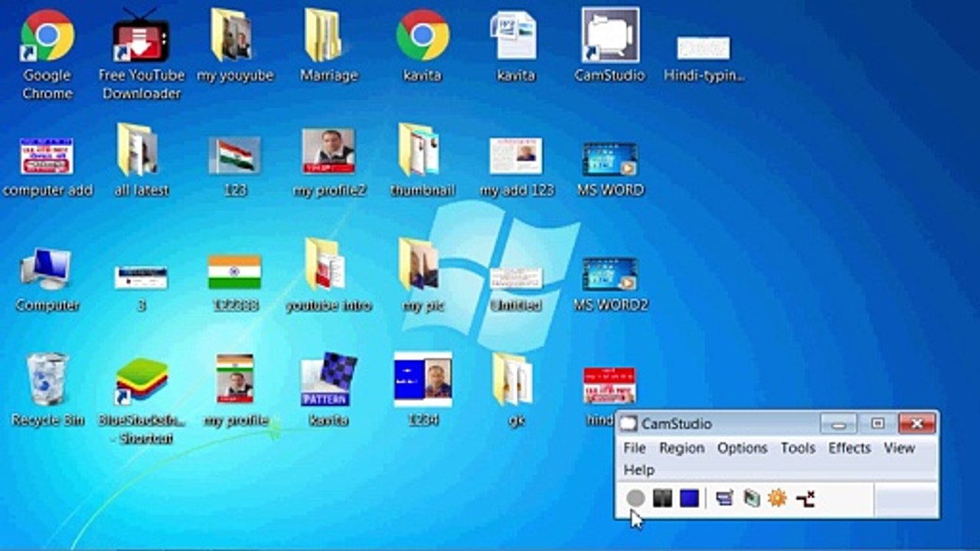Screen dimensions: 980x551
Task: Open the View menu in CamStudio
Action: coord(900,448)
